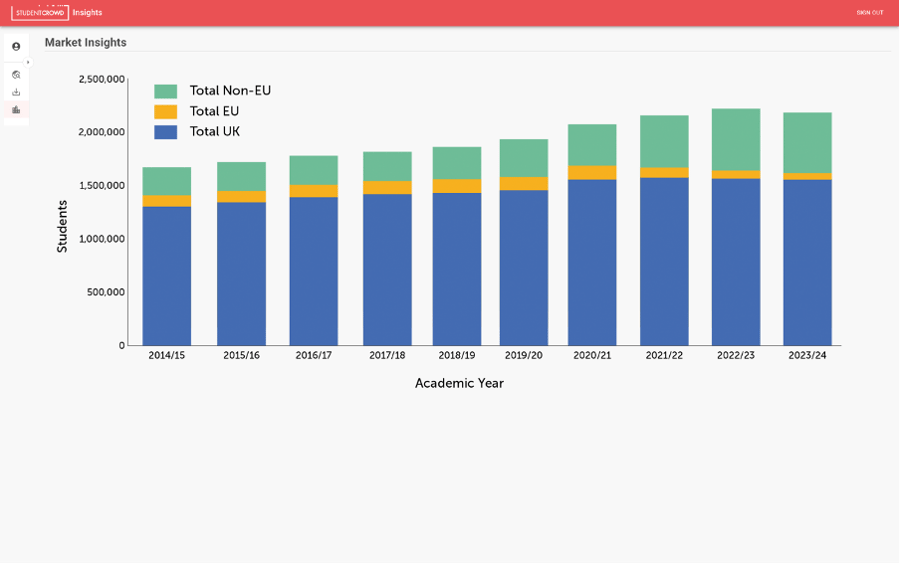
Task: Click the orange Total EU legend swatch
Action: (x=166, y=112)
